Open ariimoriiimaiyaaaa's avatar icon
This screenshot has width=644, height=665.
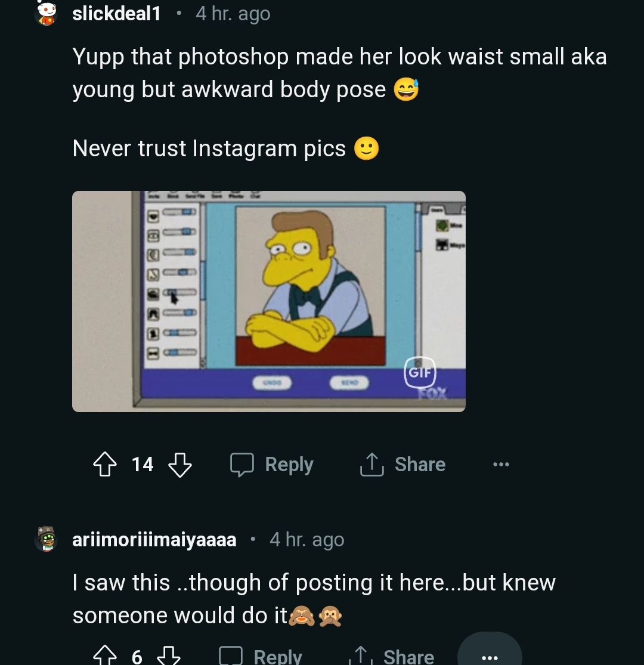[46, 539]
